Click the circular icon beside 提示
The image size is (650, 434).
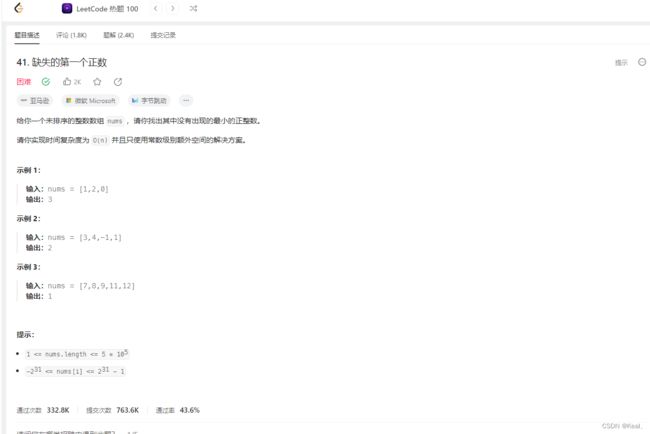642,62
